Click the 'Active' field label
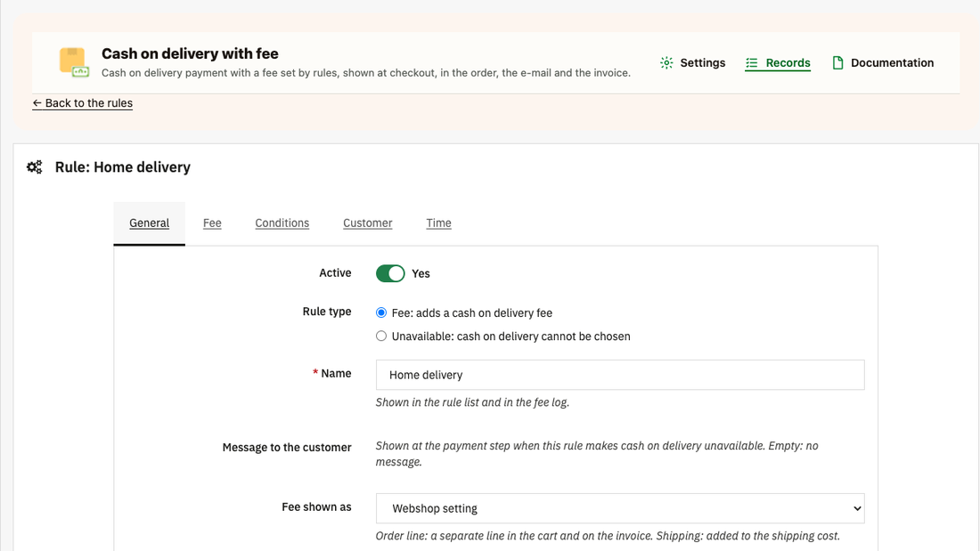The width and height of the screenshot is (980, 551). pos(335,273)
